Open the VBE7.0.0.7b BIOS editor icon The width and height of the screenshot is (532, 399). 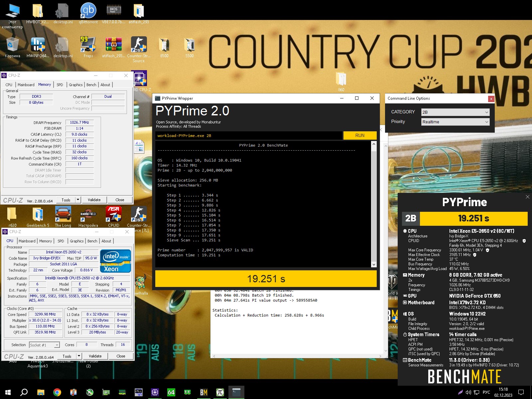tap(113, 13)
